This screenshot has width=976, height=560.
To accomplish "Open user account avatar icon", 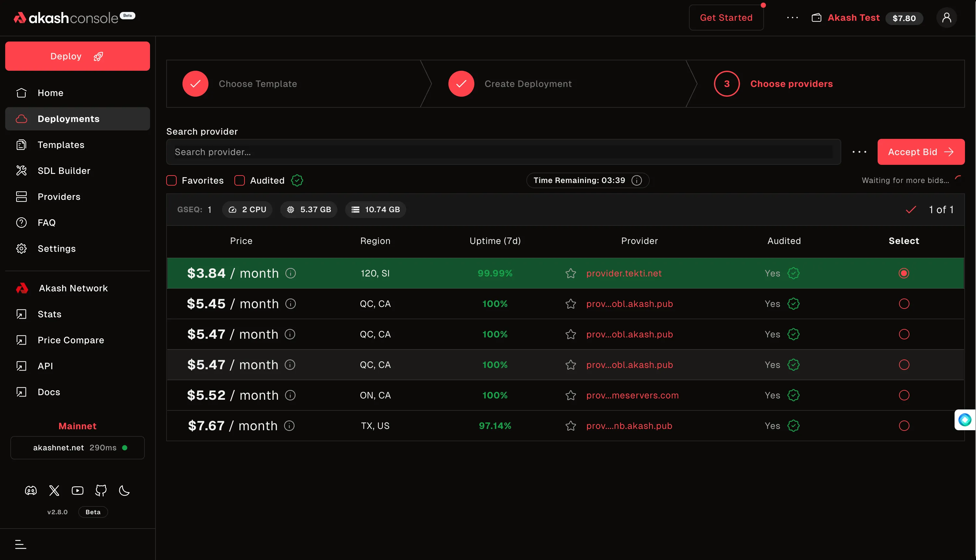I will (946, 18).
